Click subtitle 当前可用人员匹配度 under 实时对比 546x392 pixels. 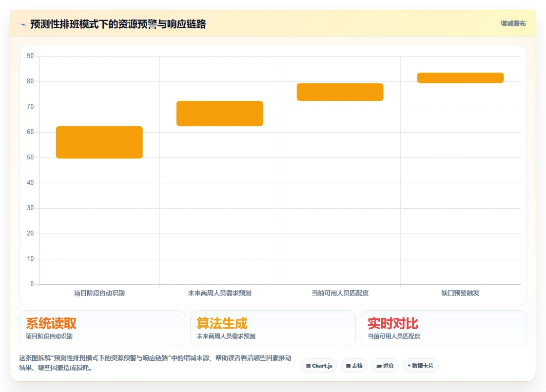(394, 336)
